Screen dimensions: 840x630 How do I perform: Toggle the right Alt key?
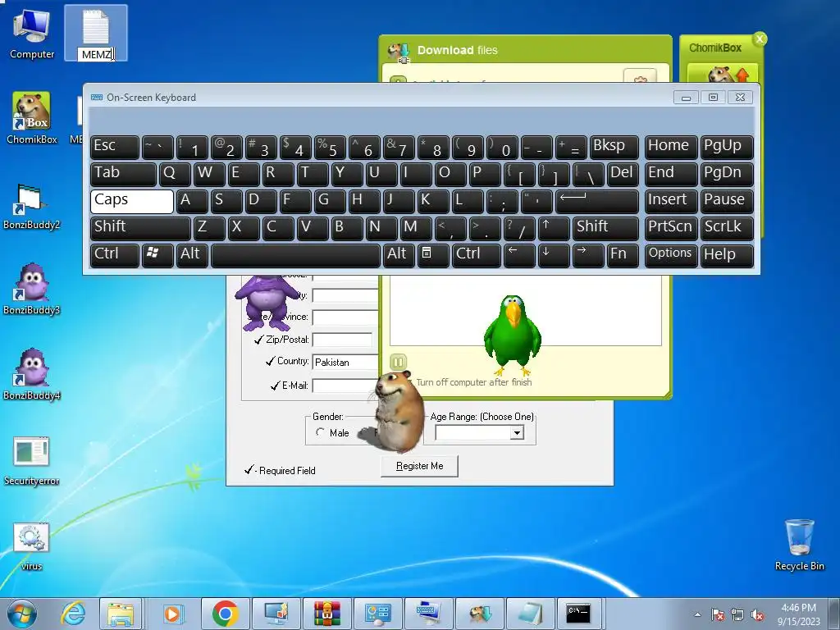click(399, 255)
